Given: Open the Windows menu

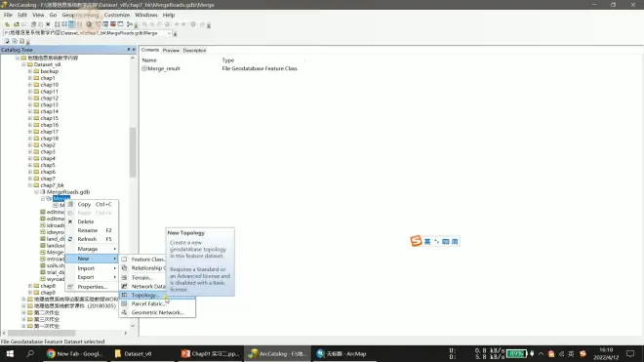Looking at the screenshot, I should tap(146, 15).
